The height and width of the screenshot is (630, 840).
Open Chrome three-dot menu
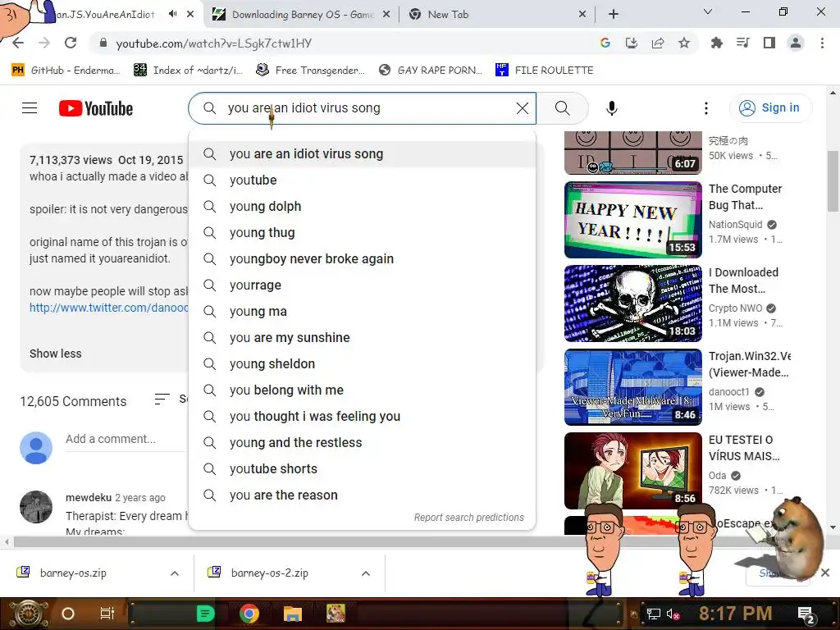(x=822, y=43)
